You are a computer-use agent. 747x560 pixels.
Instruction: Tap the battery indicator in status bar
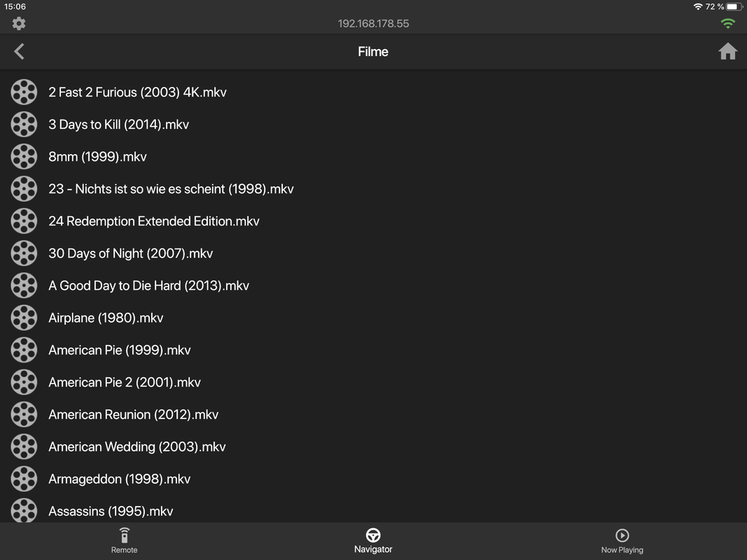click(734, 7)
